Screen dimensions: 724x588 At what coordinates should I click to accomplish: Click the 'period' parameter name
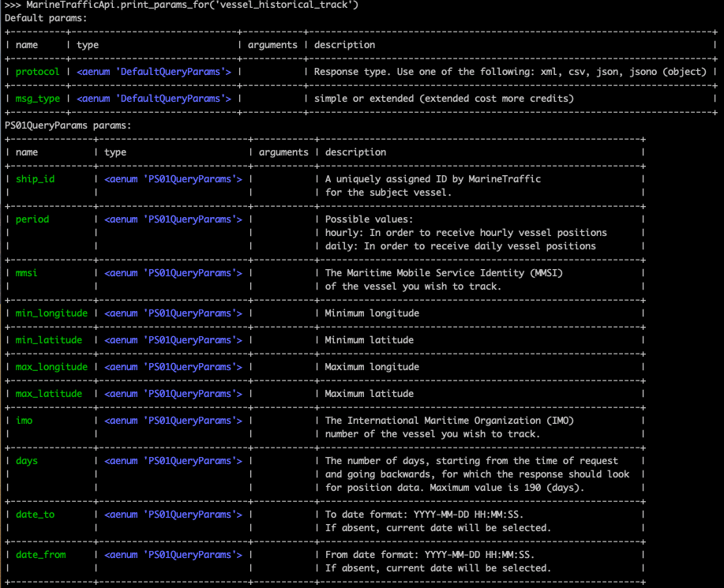point(32,219)
